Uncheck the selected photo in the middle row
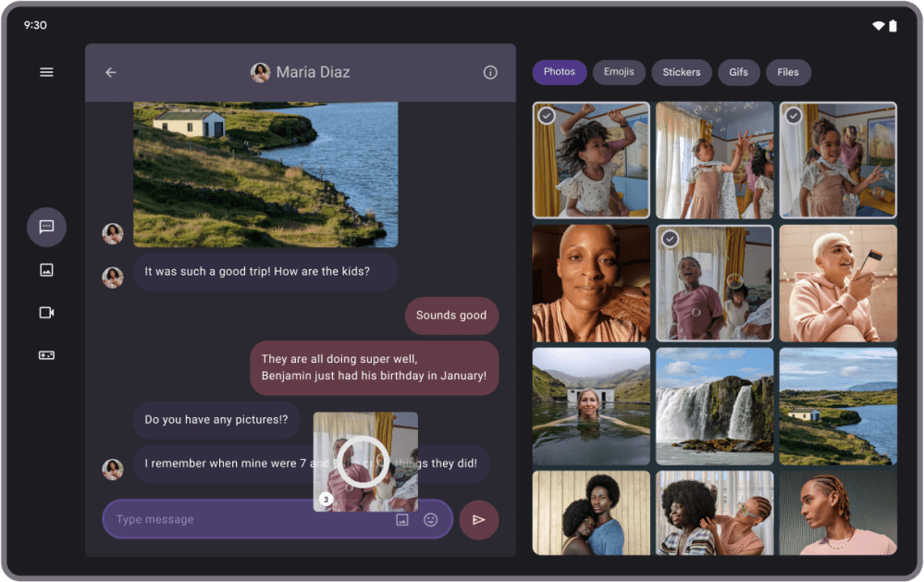 671,239
